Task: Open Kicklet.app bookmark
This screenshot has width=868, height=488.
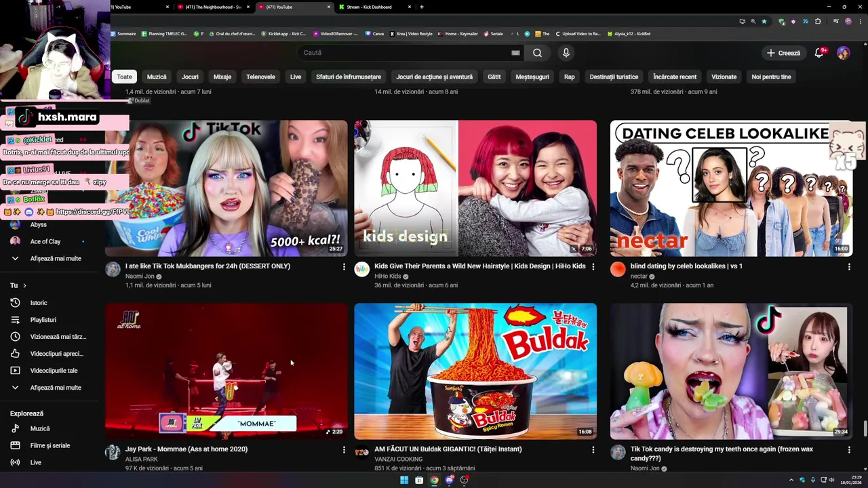Action: point(283,33)
